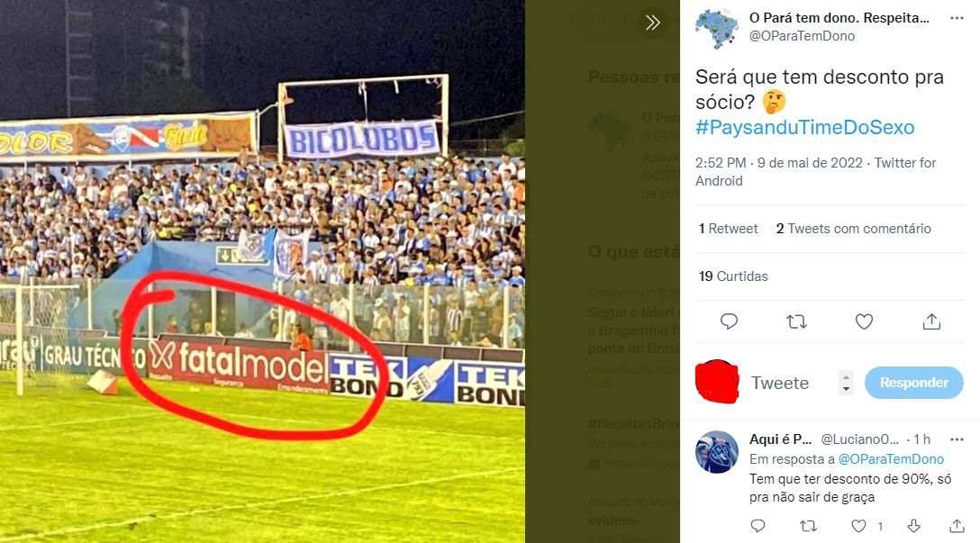Retweet the reply about 90% discount
This screenshot has width=980, height=543.
808,526
